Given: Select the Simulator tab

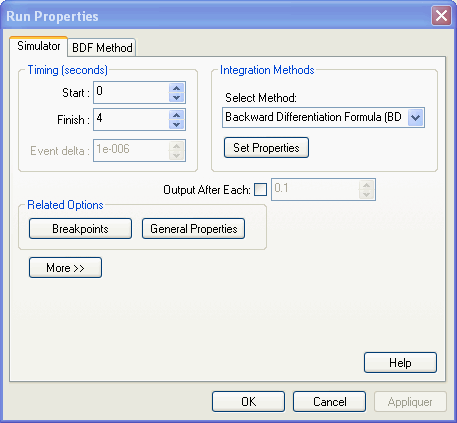Looking at the screenshot, I should point(39,46).
